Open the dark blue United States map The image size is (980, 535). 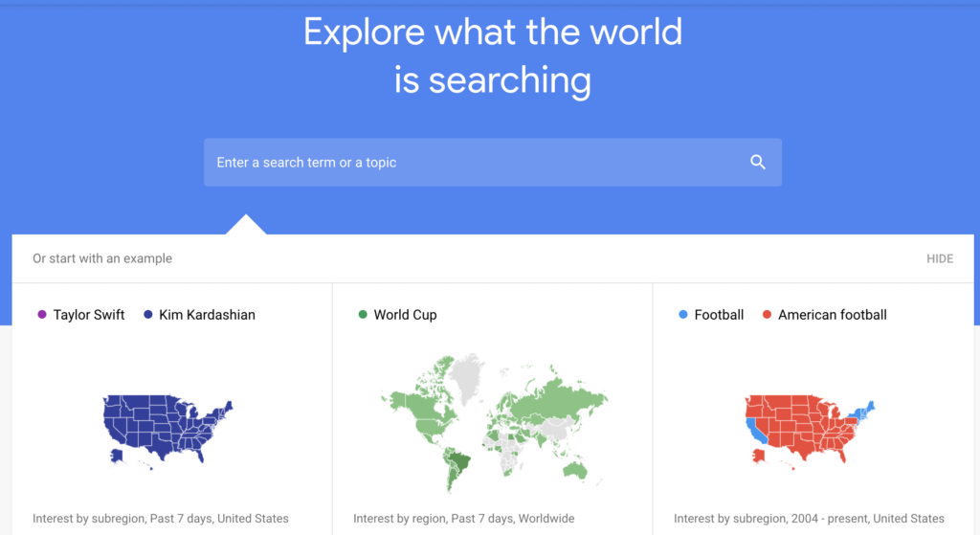pos(167,432)
